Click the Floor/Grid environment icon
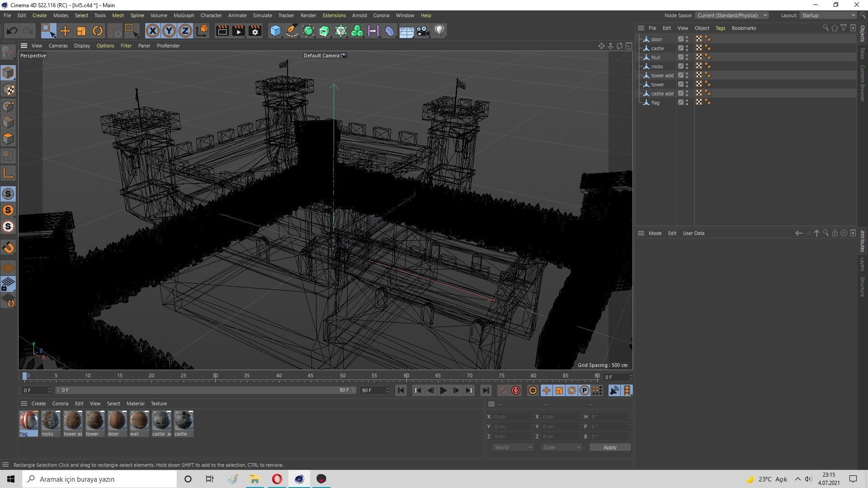The image size is (868, 488). click(x=406, y=31)
